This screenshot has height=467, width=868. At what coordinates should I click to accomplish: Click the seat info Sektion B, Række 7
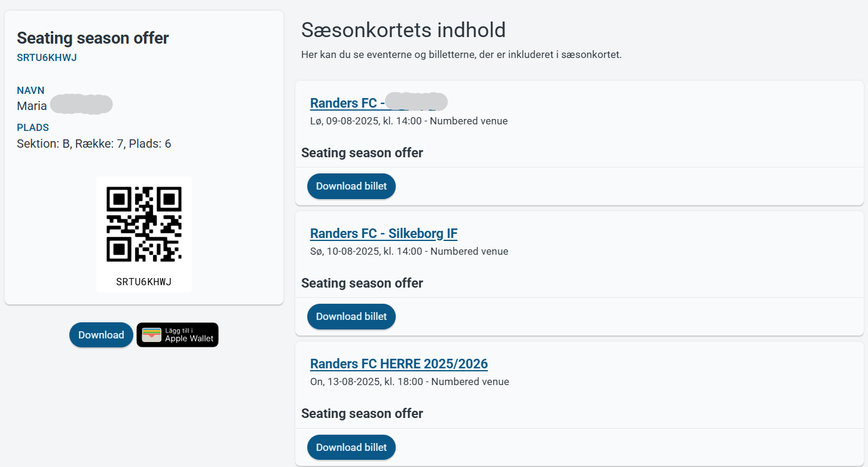pos(94,144)
